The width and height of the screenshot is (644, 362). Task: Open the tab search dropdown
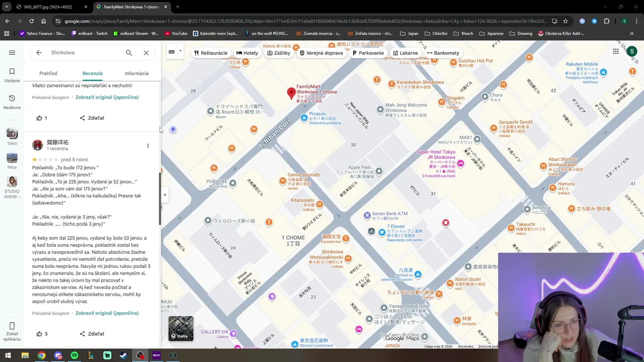click(x=7, y=7)
